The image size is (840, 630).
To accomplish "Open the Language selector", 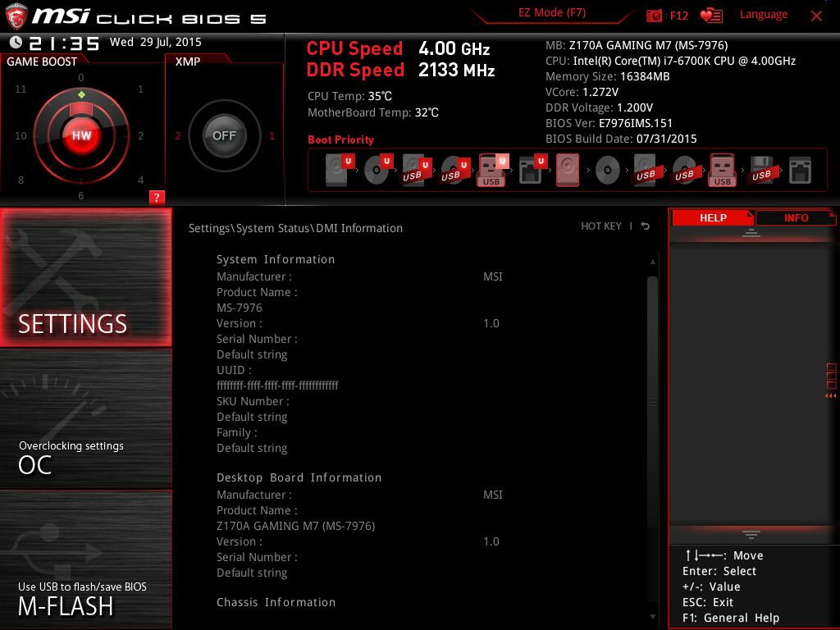I will point(764,15).
